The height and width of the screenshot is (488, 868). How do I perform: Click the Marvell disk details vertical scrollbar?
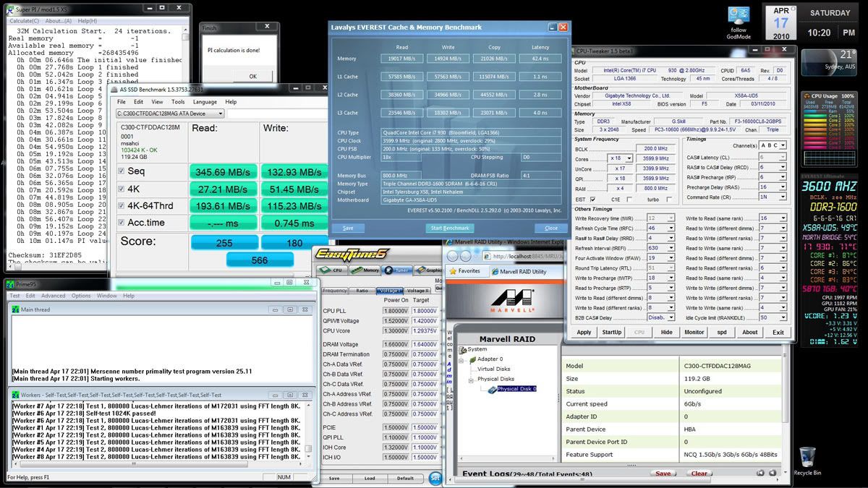coord(786,410)
